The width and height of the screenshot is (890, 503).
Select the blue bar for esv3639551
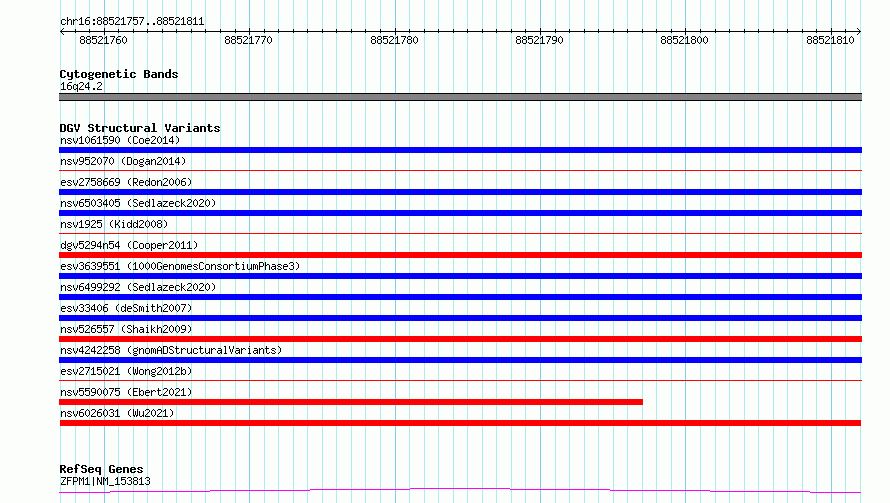pyautogui.click(x=460, y=276)
